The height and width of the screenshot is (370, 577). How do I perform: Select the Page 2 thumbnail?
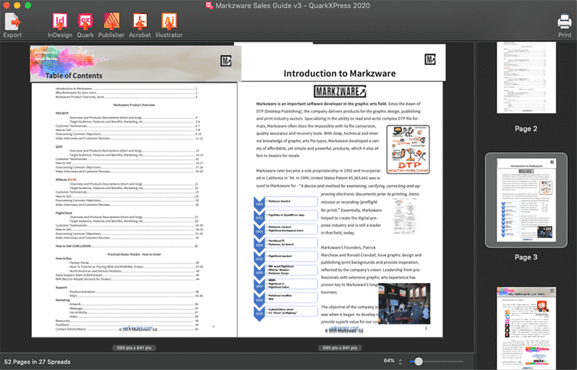click(x=526, y=77)
